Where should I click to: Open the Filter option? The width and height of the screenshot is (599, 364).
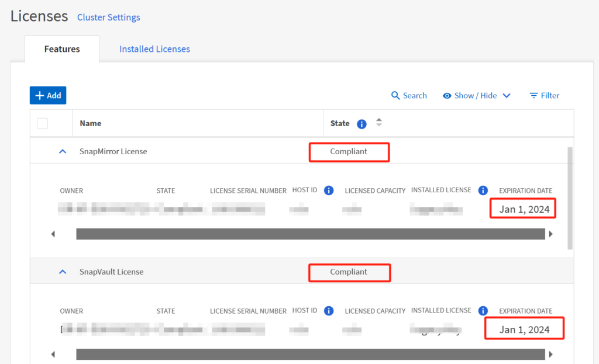(545, 95)
